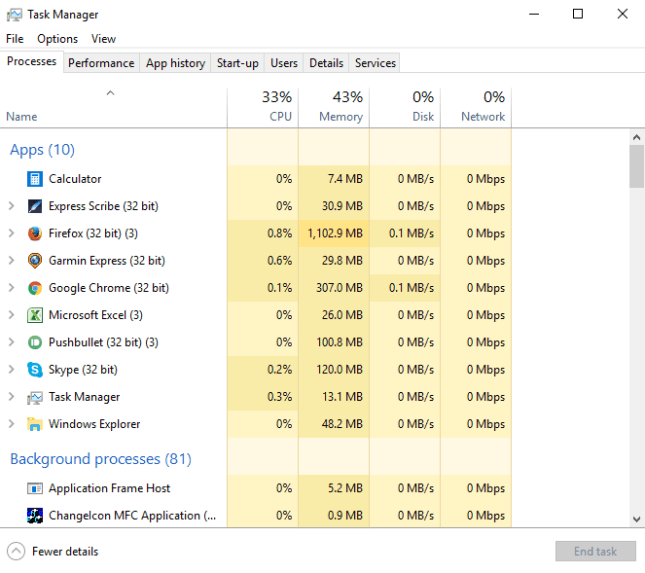Viewport: 645px width, 573px height.
Task: Select the Firefox (32 bit) (3) name
Action: [x=93, y=233]
